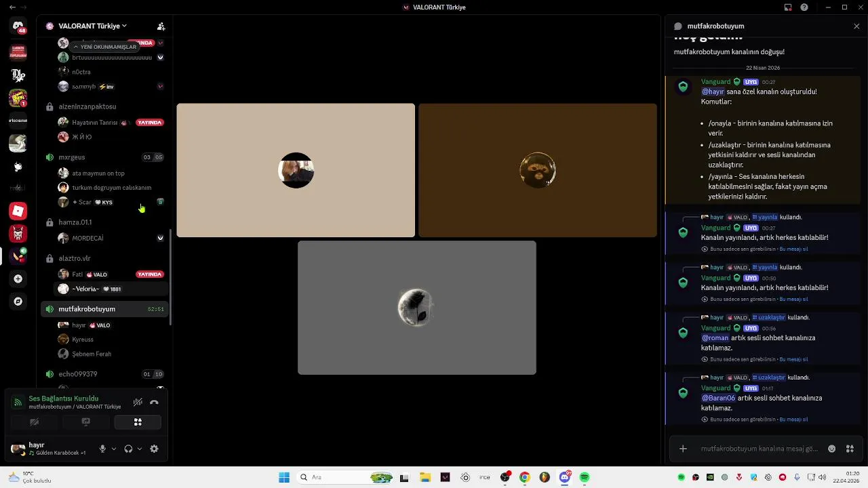
Task: Disconnect from voice with the hang-up icon
Action: coord(154,402)
